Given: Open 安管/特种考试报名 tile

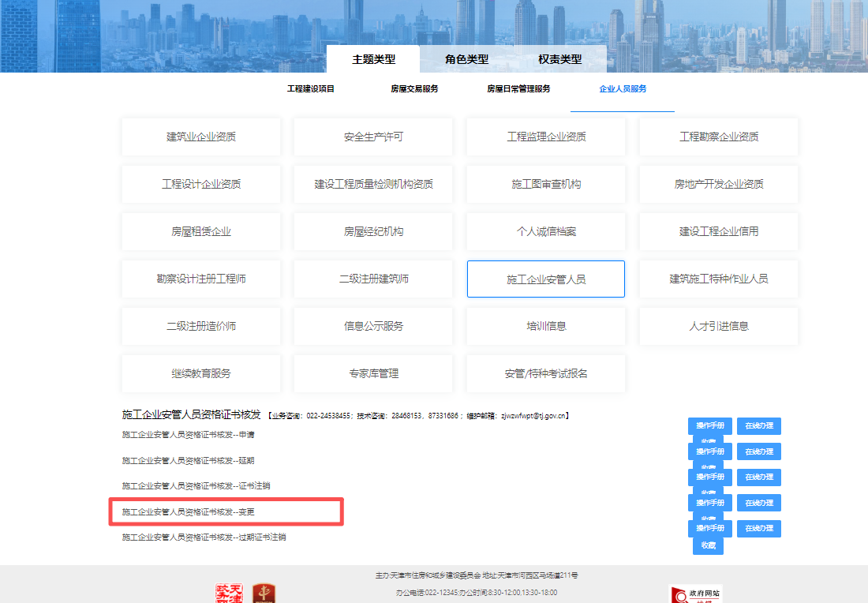Looking at the screenshot, I should (x=545, y=373).
